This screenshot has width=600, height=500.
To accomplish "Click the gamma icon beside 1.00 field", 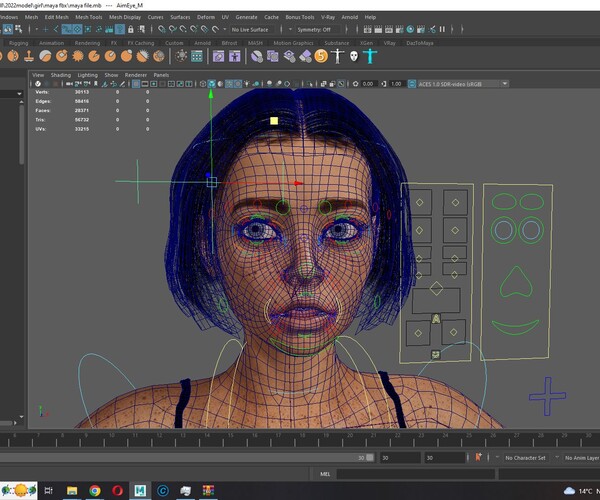I will [x=384, y=84].
